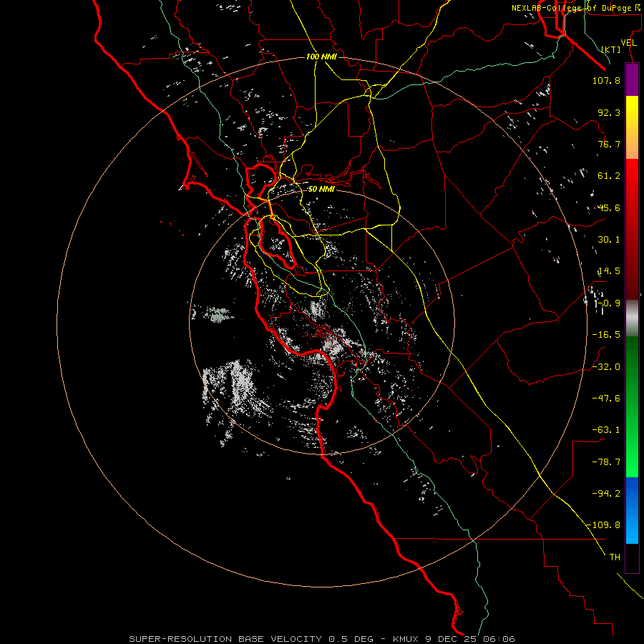Click the [KT] units label

click(x=611, y=49)
